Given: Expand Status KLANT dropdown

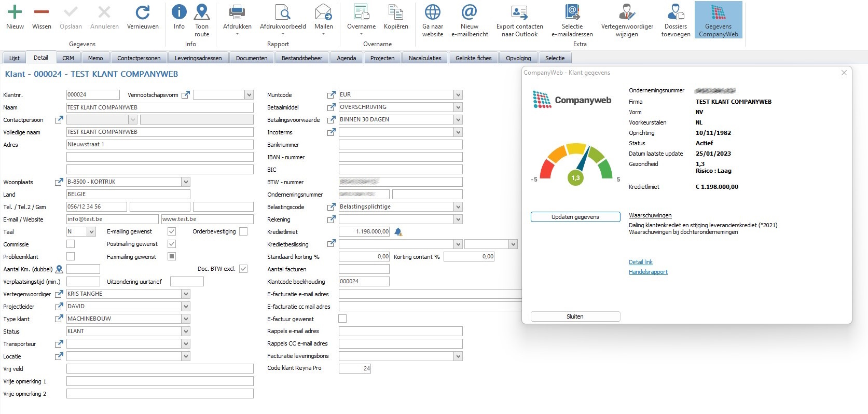Looking at the screenshot, I should 186,332.
